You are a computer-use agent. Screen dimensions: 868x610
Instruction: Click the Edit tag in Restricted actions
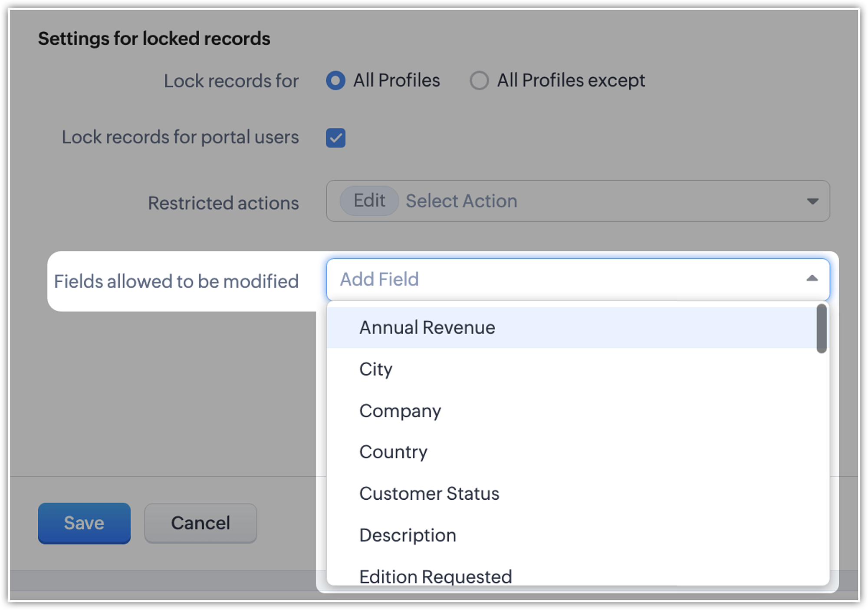[x=369, y=201]
